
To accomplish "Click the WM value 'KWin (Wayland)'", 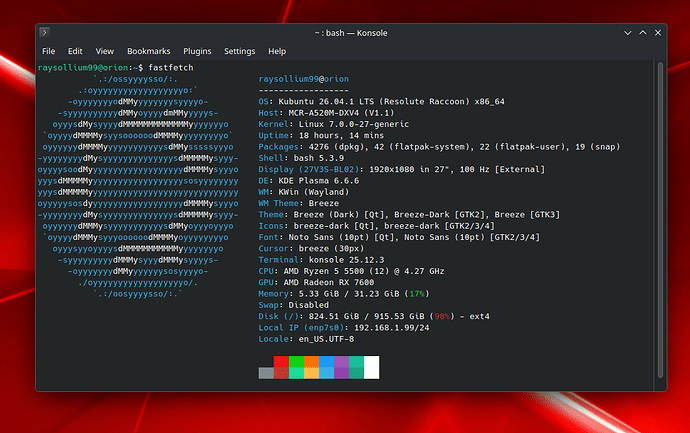I will [x=314, y=192].
